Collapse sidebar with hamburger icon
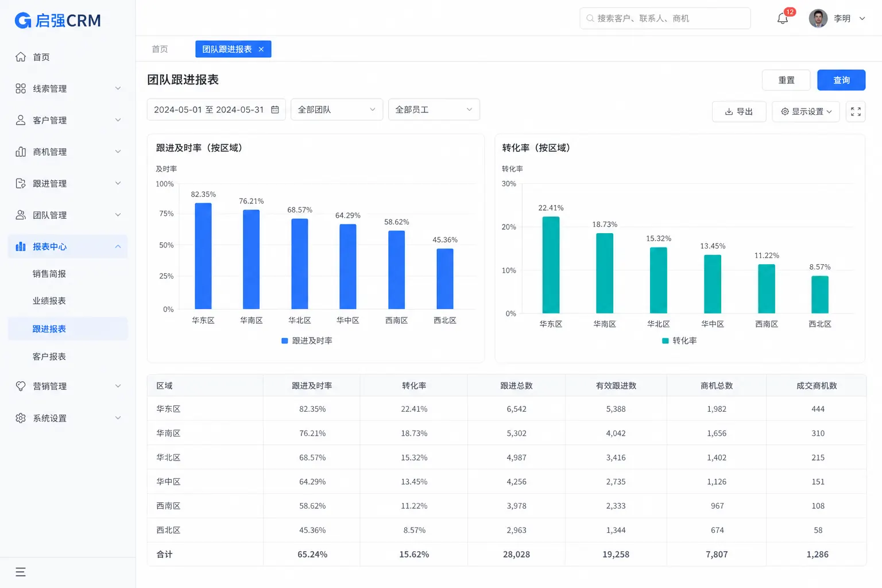Screen dimensions: 882x588 point(21,572)
